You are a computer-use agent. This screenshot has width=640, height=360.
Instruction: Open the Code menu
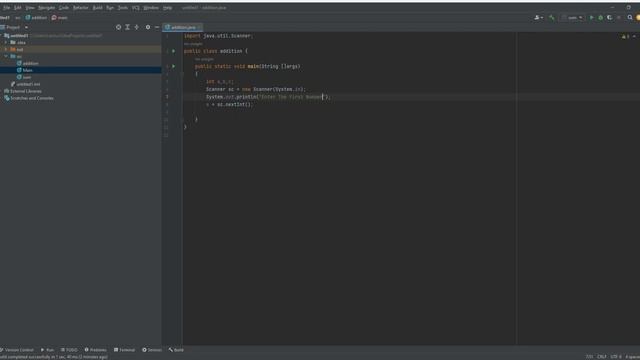click(x=64, y=8)
